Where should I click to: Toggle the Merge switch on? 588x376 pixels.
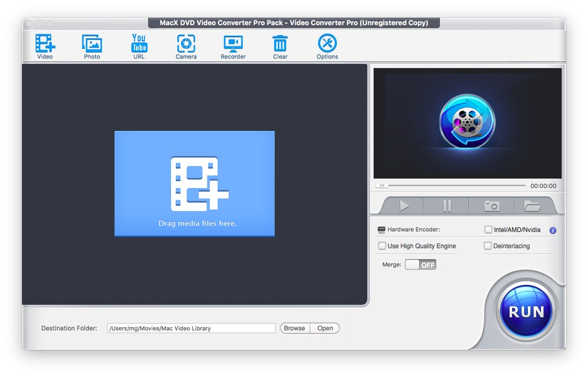coord(420,265)
